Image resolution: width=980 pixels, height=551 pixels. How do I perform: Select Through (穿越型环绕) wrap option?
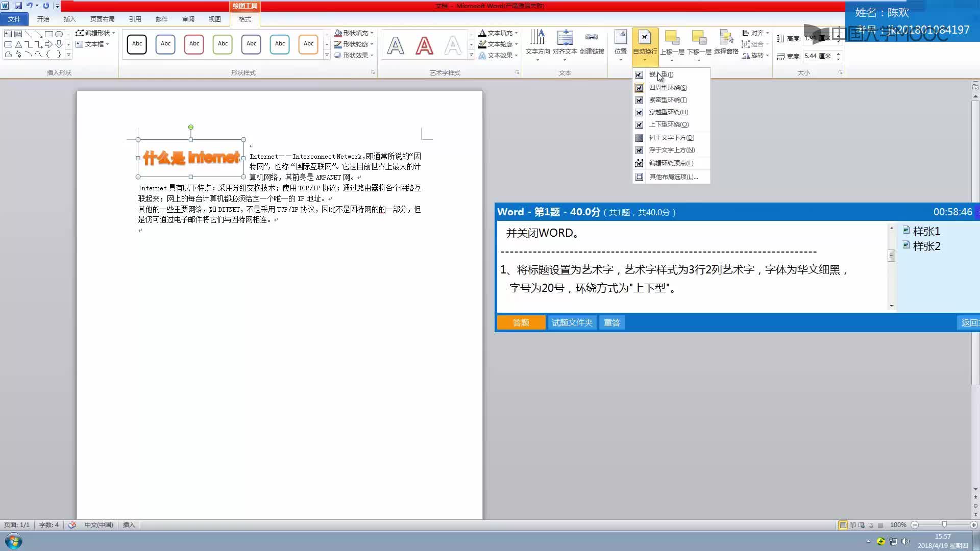pyautogui.click(x=671, y=112)
